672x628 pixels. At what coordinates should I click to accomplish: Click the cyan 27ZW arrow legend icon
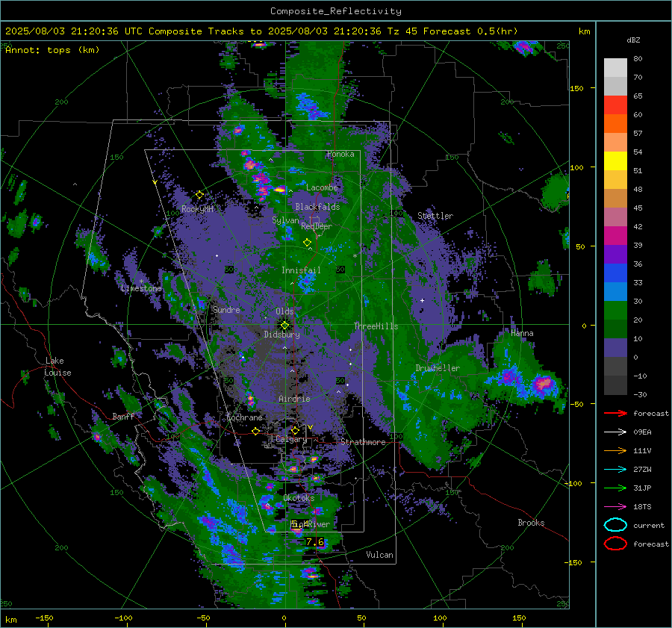(615, 470)
